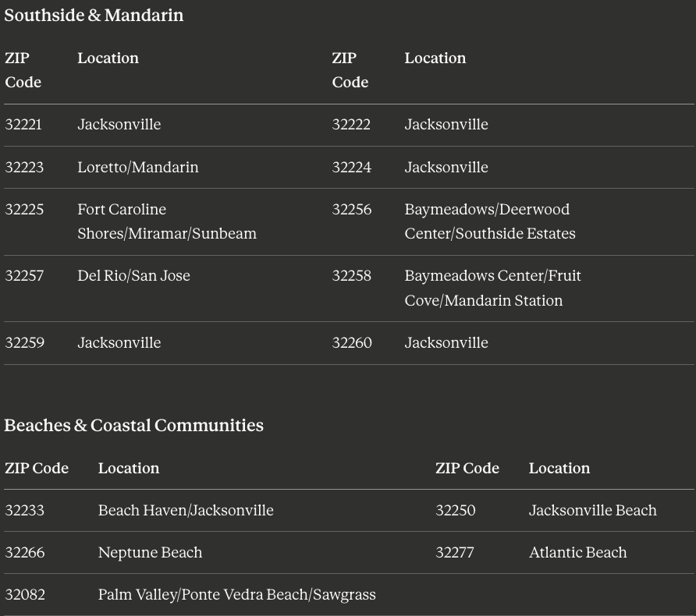Select Jacksonville next to 32259
The image size is (696, 616).
point(119,343)
